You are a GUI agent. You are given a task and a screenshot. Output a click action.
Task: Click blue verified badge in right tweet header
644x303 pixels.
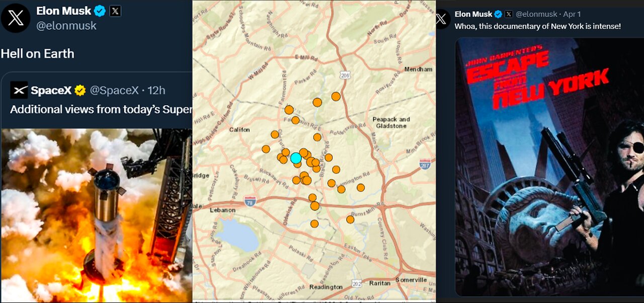click(498, 14)
